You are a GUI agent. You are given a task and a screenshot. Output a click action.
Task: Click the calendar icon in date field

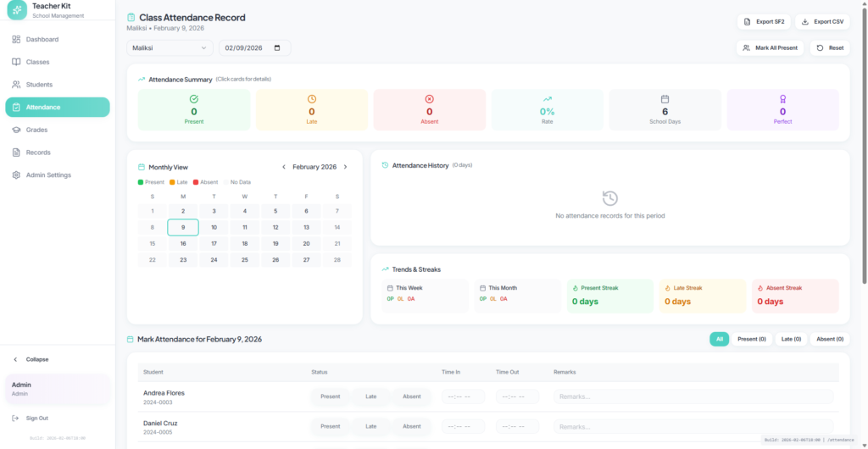(279, 48)
